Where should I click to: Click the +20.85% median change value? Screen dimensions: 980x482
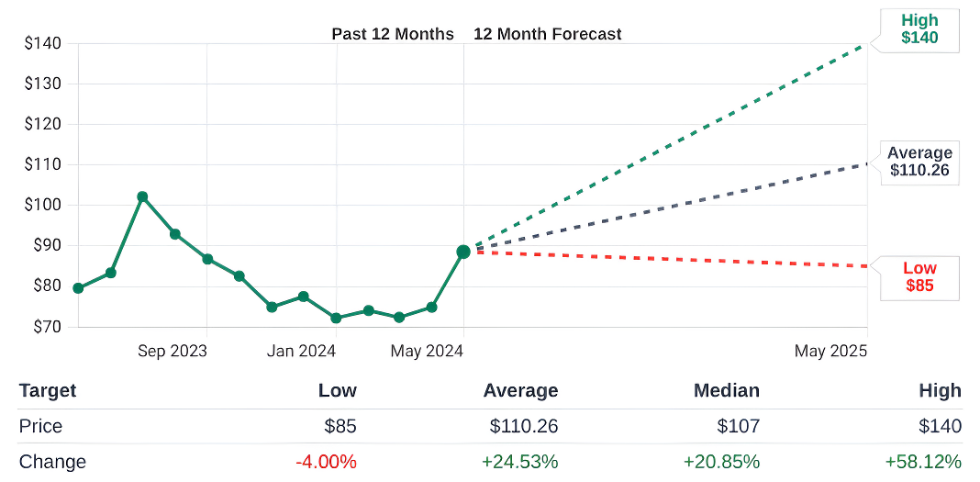[x=720, y=462]
